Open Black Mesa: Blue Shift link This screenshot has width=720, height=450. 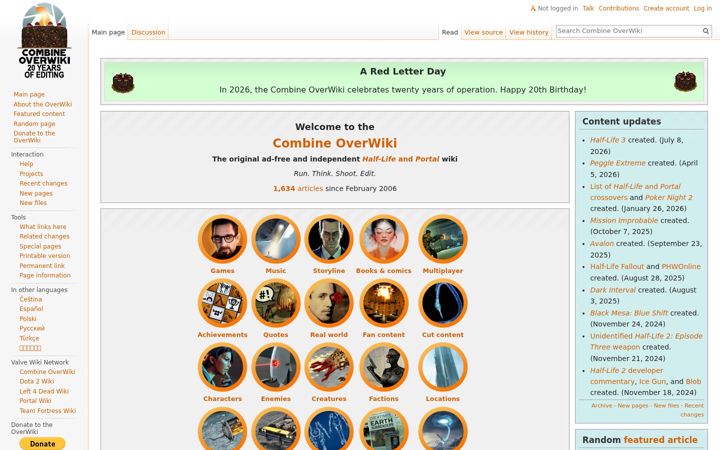[x=629, y=313]
